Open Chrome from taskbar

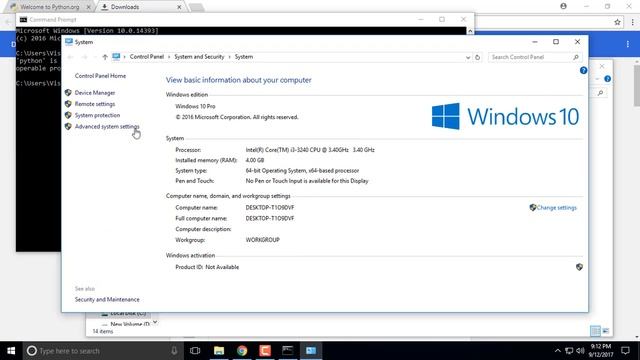pyautogui.click(x=242, y=351)
